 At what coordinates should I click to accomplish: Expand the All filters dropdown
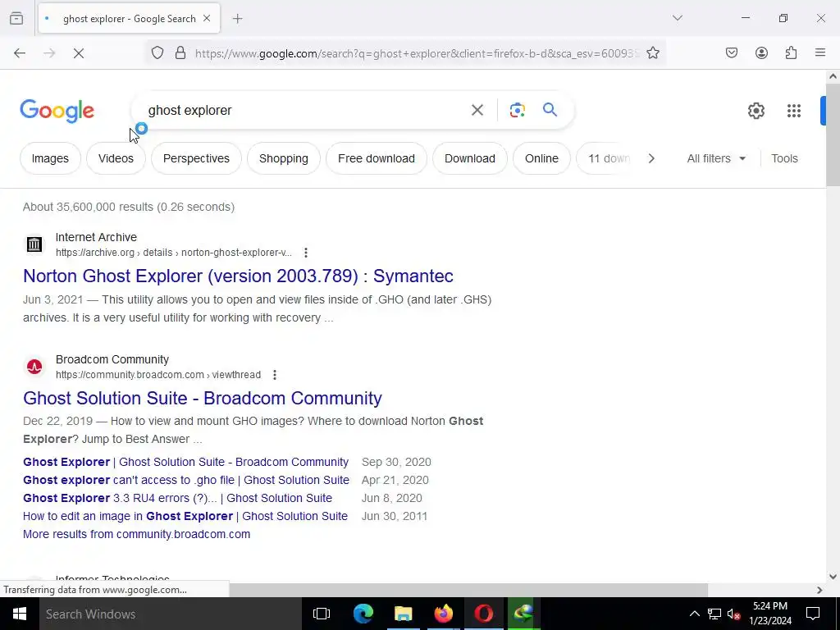[x=716, y=158]
